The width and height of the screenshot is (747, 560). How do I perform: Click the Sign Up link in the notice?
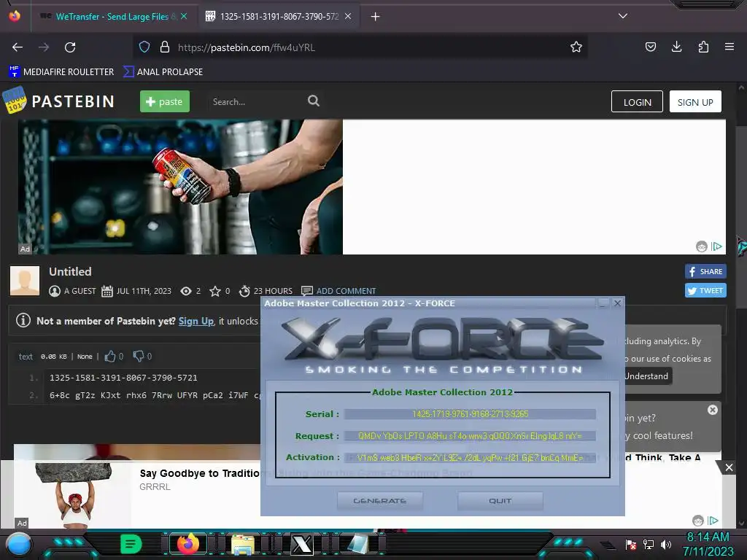(196, 321)
